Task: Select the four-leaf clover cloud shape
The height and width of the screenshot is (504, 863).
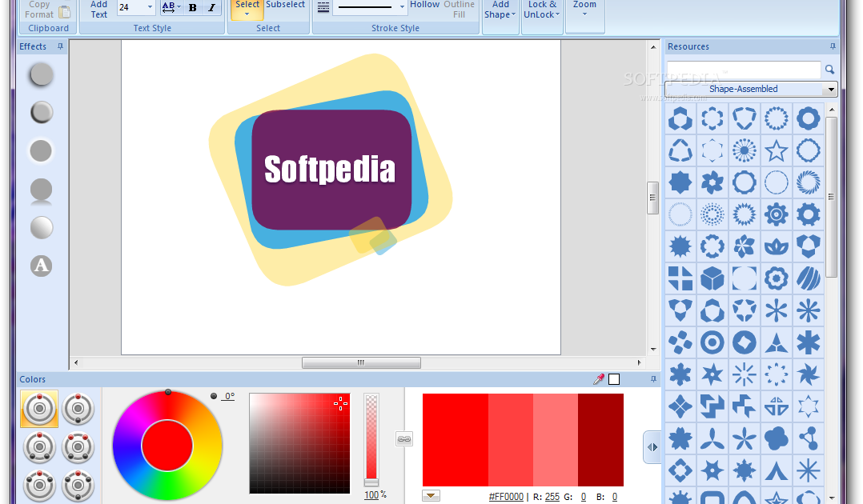Action: [776, 438]
